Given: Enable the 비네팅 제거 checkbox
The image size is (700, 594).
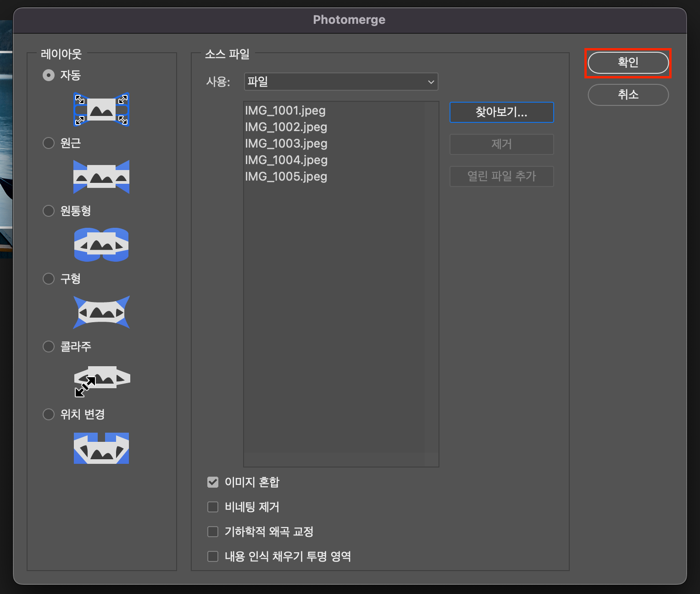Looking at the screenshot, I should [x=213, y=507].
